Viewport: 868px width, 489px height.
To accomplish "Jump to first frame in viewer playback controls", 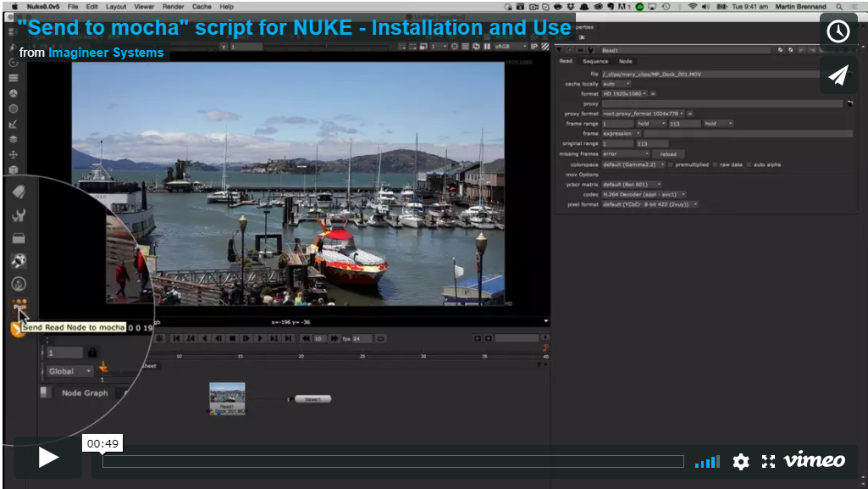I will tap(177, 338).
